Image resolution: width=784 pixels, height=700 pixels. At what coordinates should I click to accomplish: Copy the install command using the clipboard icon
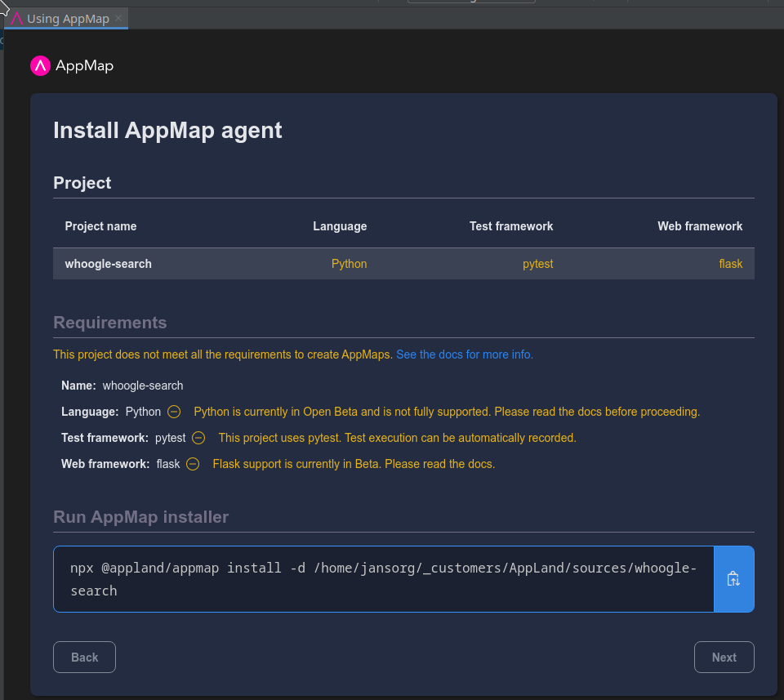pyautogui.click(x=733, y=578)
